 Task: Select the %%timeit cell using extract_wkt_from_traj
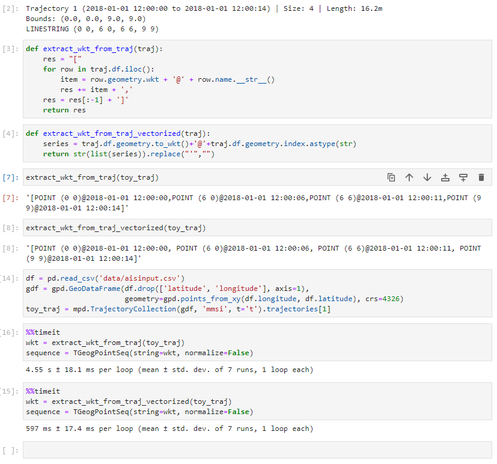[x=257, y=343]
